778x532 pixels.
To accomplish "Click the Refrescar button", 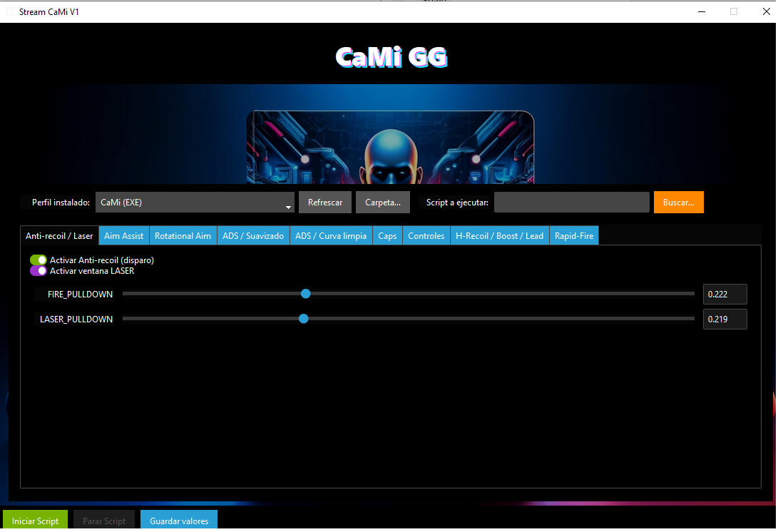I will [x=325, y=202].
